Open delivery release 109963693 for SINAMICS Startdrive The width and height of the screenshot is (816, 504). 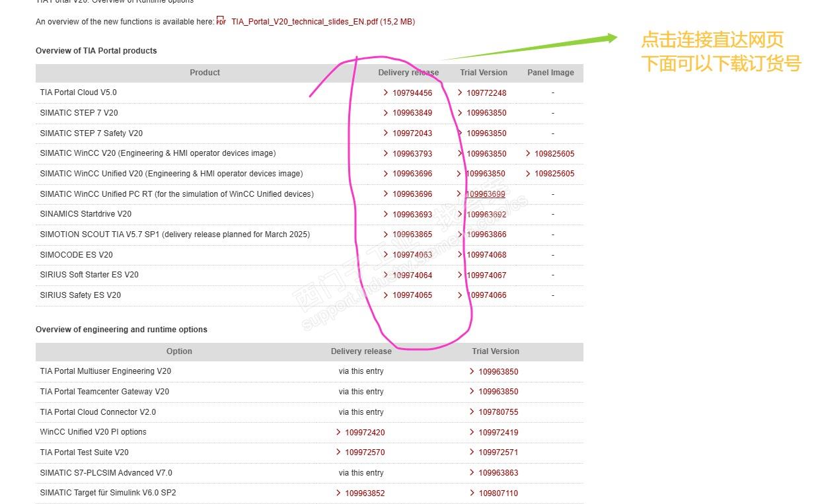click(412, 215)
